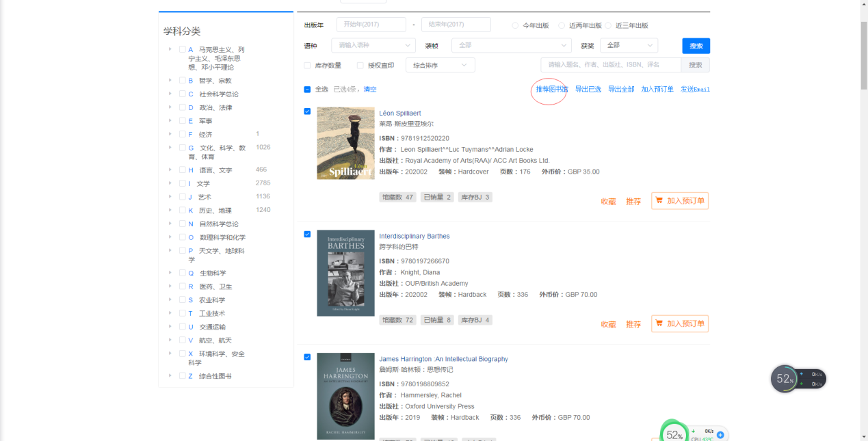Open the 综合排序 sorting dropdown
Viewport: 868px width, 441px height.
pyautogui.click(x=440, y=66)
